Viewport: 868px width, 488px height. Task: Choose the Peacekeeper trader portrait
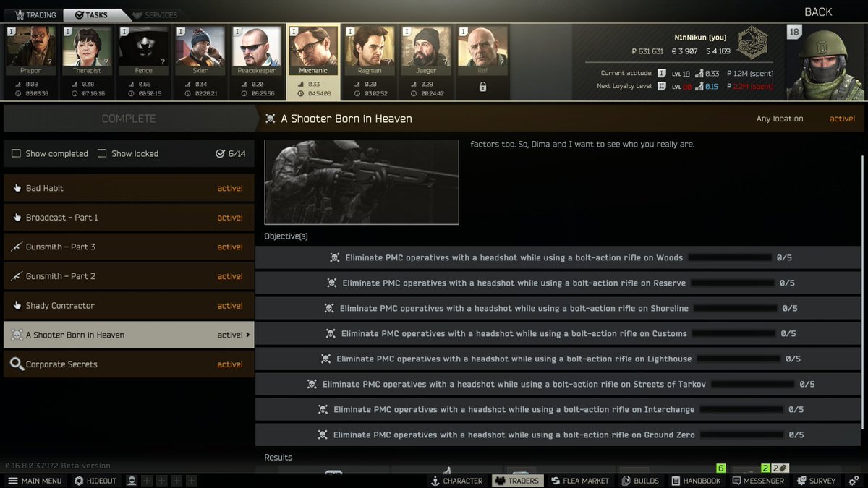tap(257, 47)
